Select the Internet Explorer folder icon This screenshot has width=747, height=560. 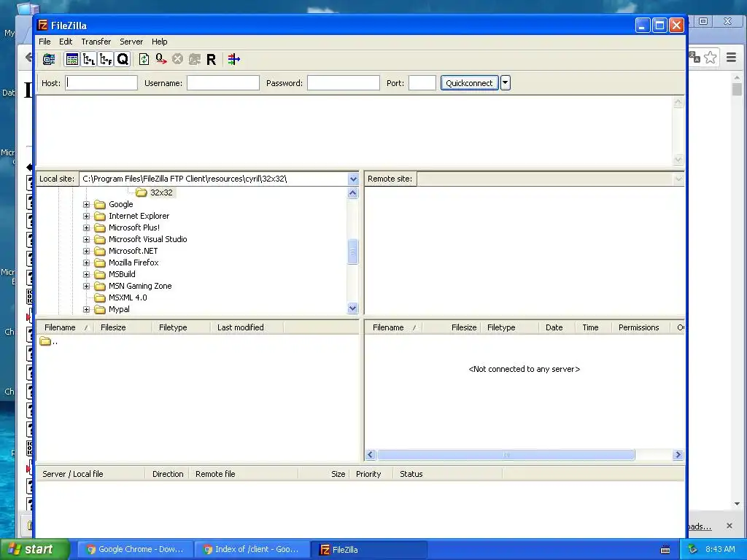coord(99,216)
